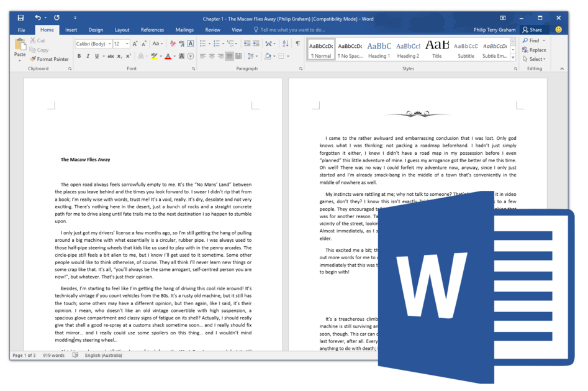Toggle italic formatting
Screen dimensions: 588x391
pos(88,55)
